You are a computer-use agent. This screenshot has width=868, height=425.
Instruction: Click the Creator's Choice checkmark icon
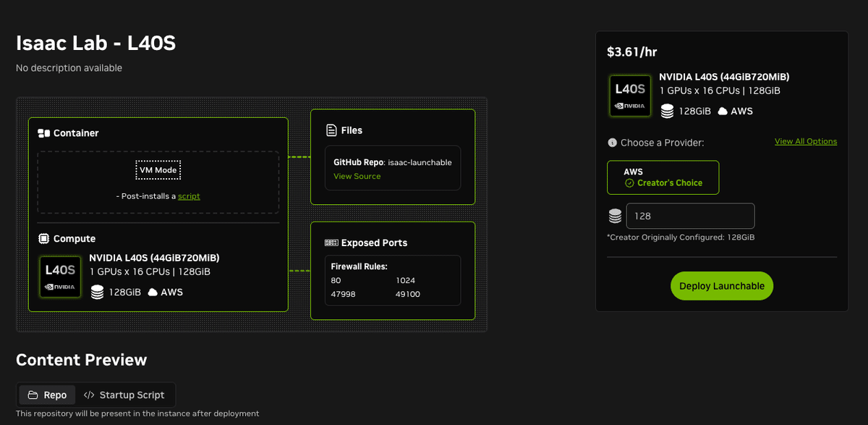click(x=631, y=182)
